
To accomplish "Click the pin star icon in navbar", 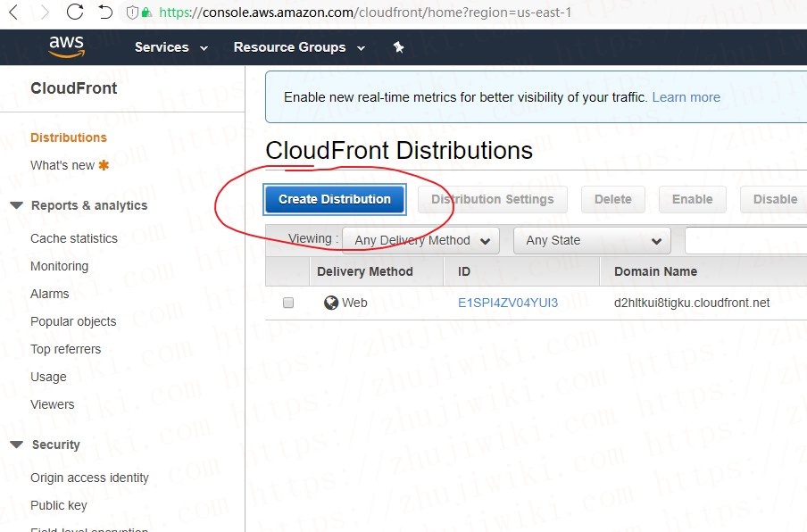I will point(398,47).
